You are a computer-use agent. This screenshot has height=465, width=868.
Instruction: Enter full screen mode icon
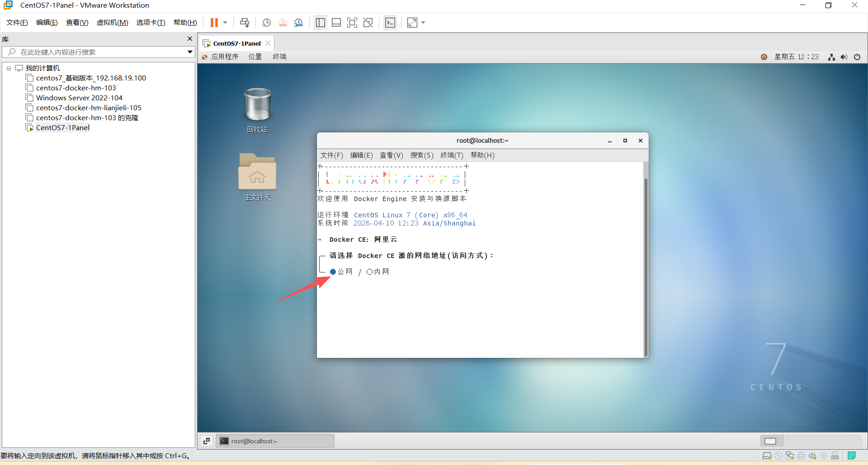pos(352,23)
